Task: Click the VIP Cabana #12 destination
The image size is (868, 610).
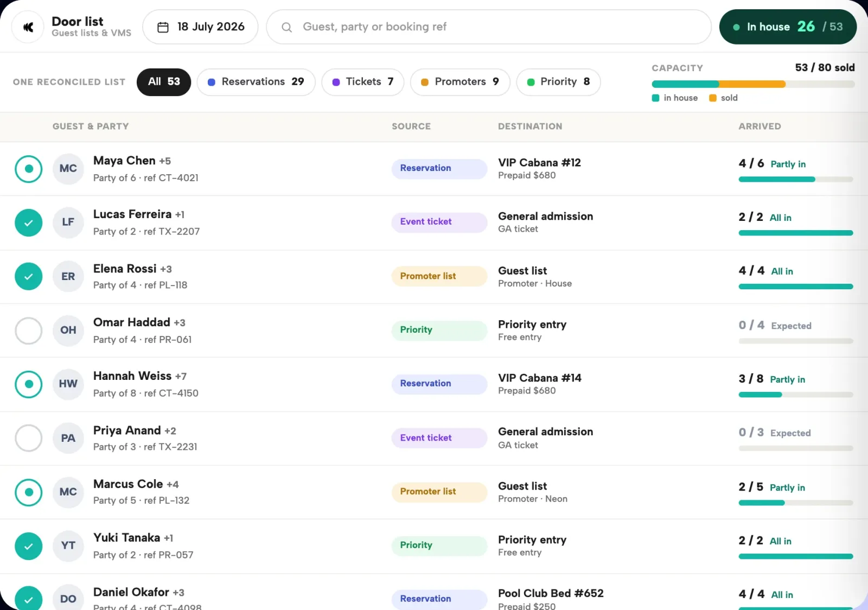Action: pyautogui.click(x=539, y=163)
